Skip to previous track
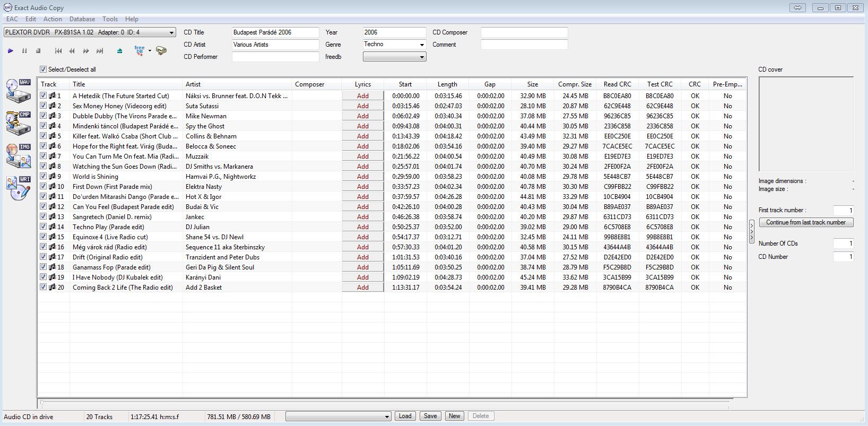Viewport: 868px width, 426px height. click(x=58, y=51)
